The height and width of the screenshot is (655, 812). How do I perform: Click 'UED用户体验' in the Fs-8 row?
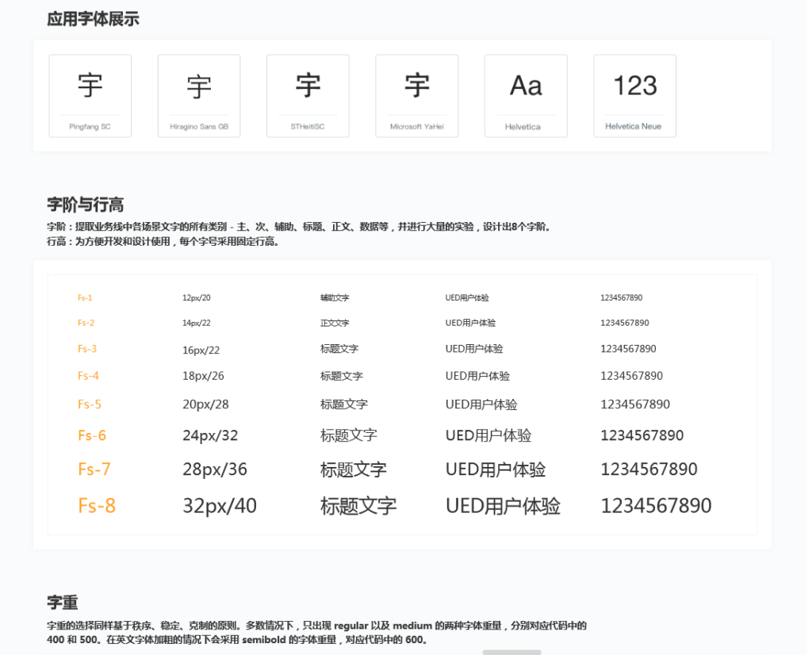pyautogui.click(x=503, y=506)
